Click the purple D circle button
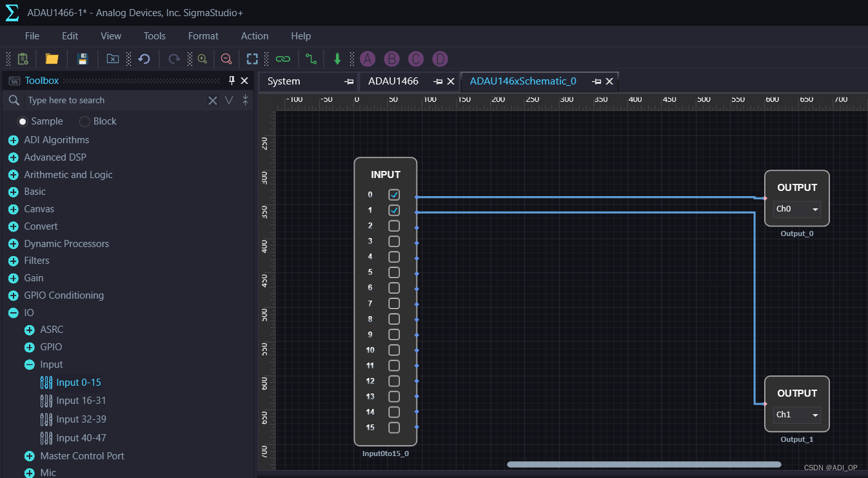The height and width of the screenshot is (478, 868). (440, 59)
